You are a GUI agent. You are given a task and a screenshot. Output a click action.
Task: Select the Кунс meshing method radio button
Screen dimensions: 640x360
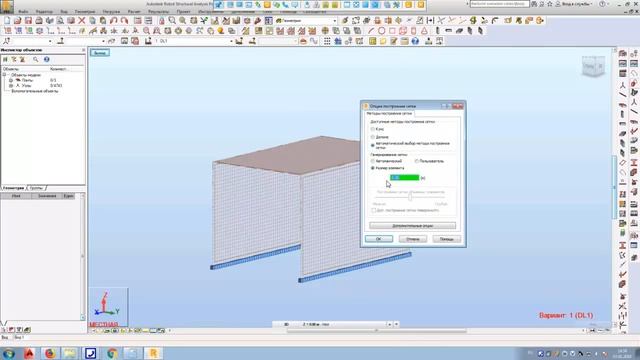(373, 129)
